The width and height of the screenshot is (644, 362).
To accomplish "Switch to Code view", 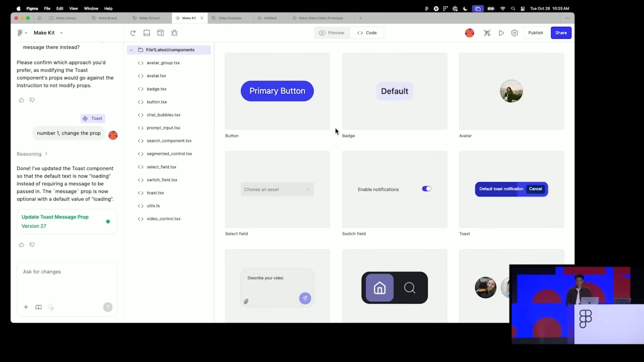I will [367, 33].
